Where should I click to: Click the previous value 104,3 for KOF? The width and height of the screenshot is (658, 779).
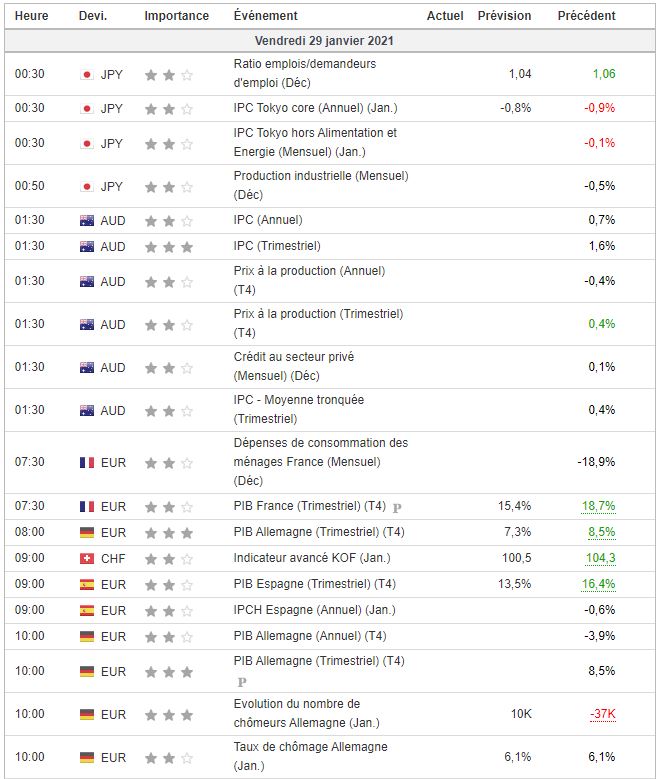pos(599,559)
